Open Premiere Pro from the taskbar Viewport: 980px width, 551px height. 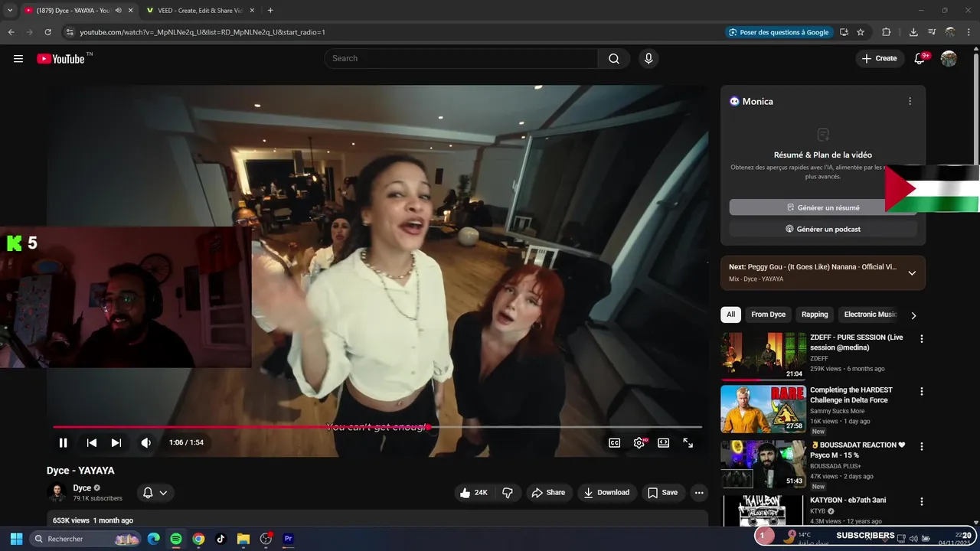(x=288, y=539)
